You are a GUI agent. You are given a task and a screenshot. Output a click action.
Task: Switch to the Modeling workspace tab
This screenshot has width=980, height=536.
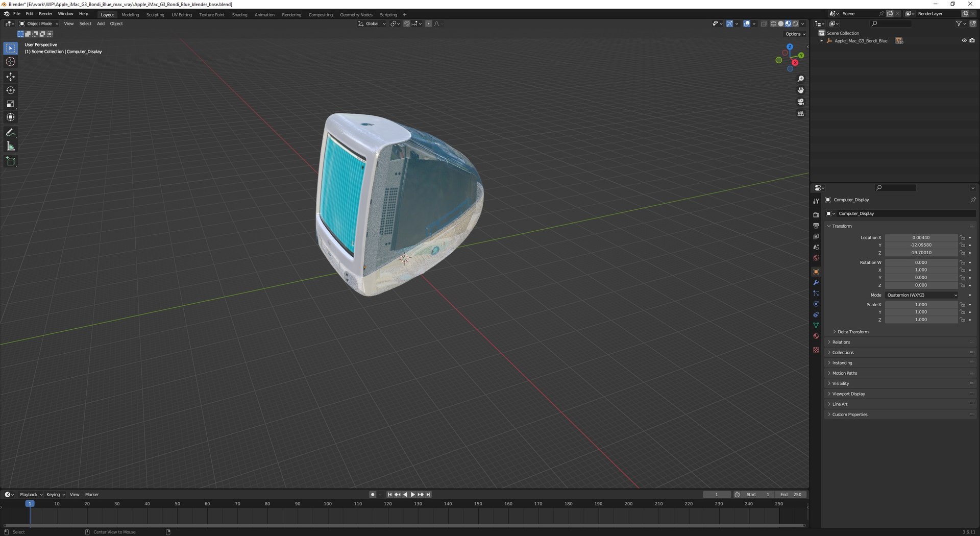click(x=130, y=15)
